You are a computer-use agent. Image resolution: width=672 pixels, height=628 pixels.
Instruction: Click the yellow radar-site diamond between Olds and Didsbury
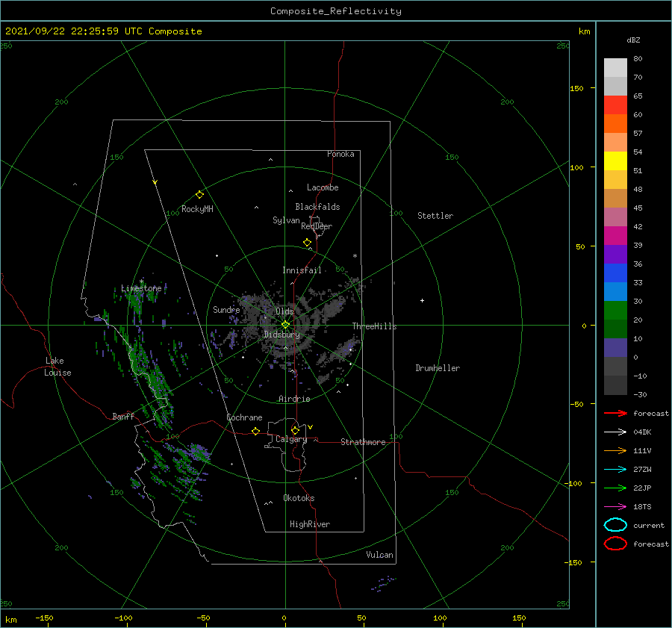pyautogui.click(x=285, y=325)
